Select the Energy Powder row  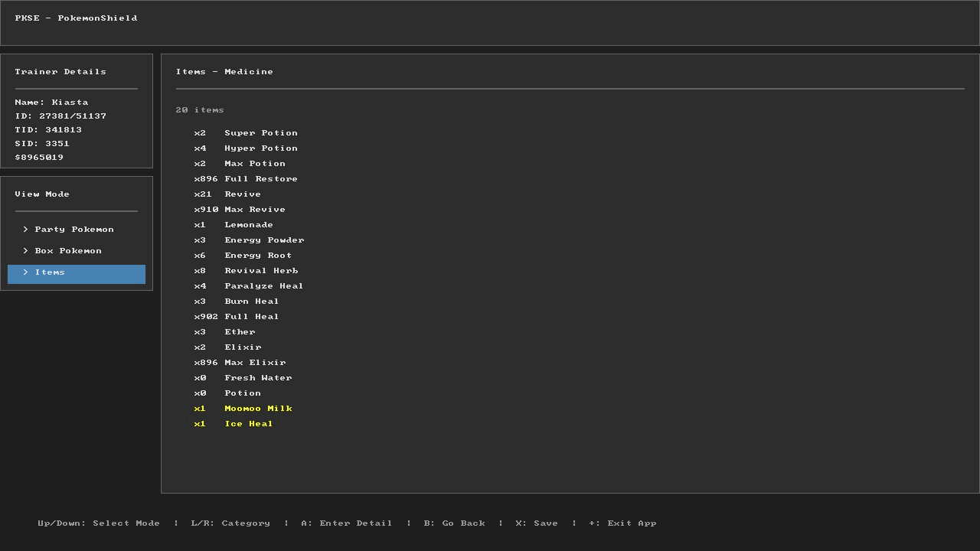249,240
